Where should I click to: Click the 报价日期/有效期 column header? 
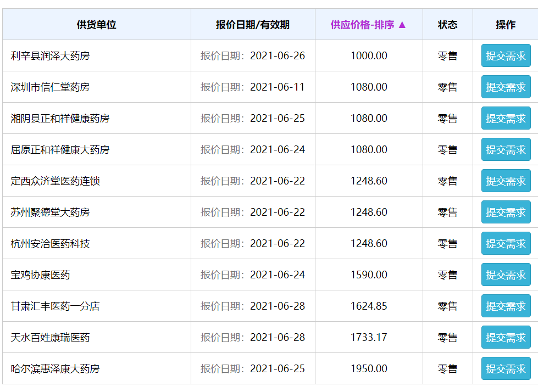coord(253,25)
